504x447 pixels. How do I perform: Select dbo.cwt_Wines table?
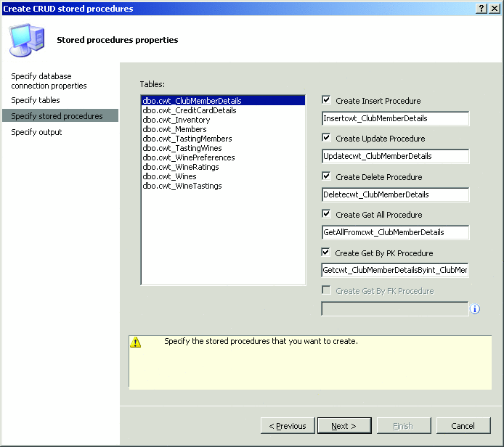[223, 176]
